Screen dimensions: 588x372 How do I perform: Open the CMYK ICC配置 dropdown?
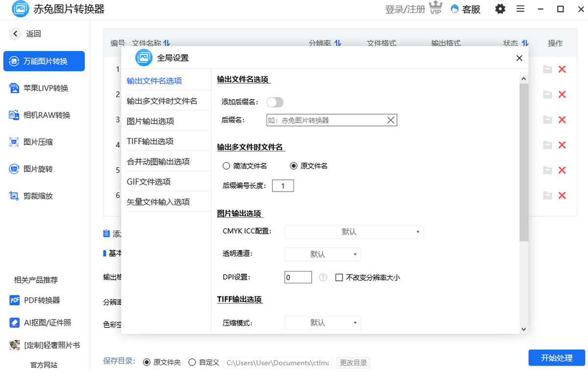[354, 232]
